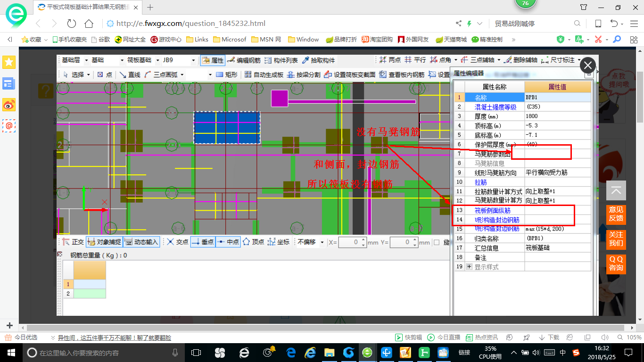Click the magnifier search icon
The height and width of the screenshot is (362, 644).
pyautogui.click(x=577, y=24)
